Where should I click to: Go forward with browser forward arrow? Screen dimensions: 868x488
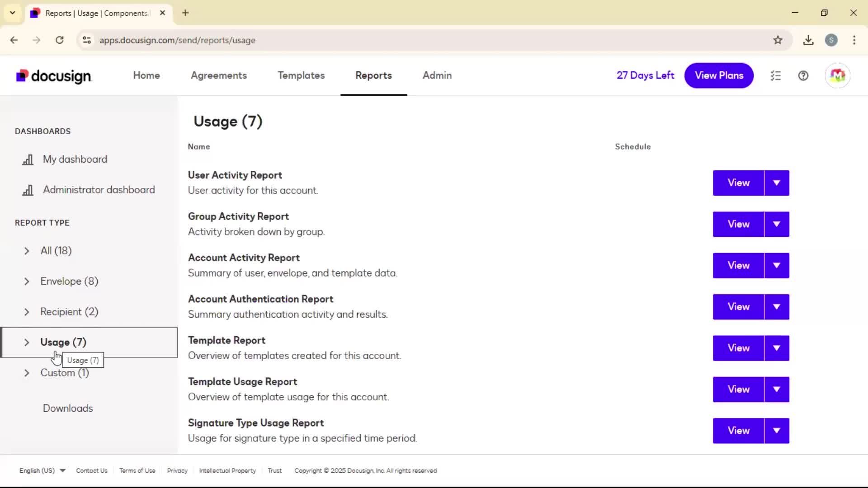click(x=37, y=40)
